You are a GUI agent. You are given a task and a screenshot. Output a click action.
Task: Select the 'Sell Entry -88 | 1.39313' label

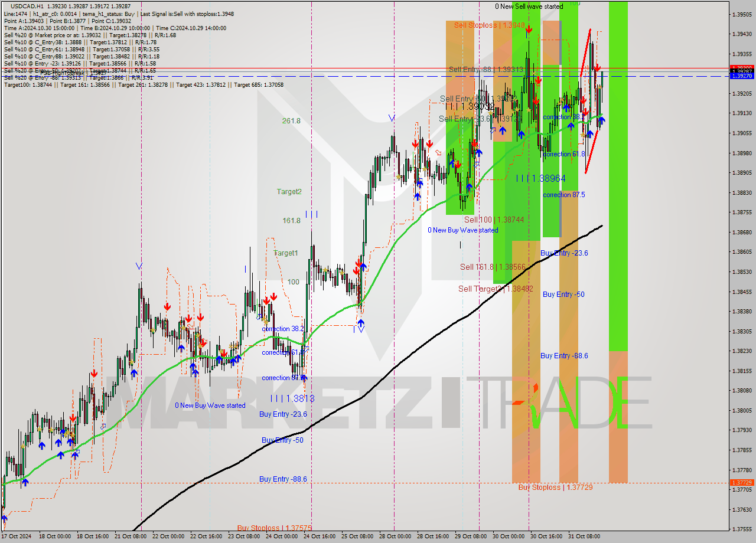click(x=485, y=69)
